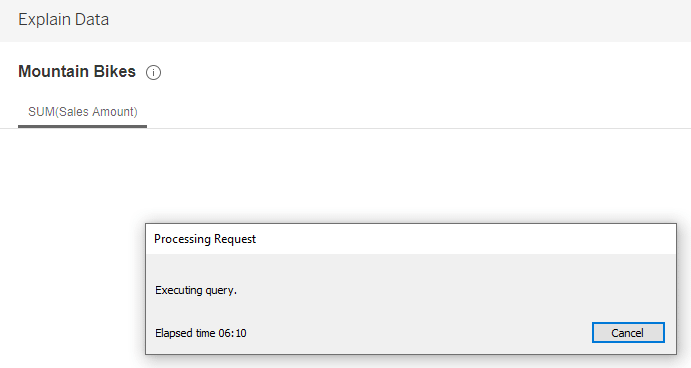
Task: Activate the Sales Amount measure tab
Action: [x=82, y=112]
